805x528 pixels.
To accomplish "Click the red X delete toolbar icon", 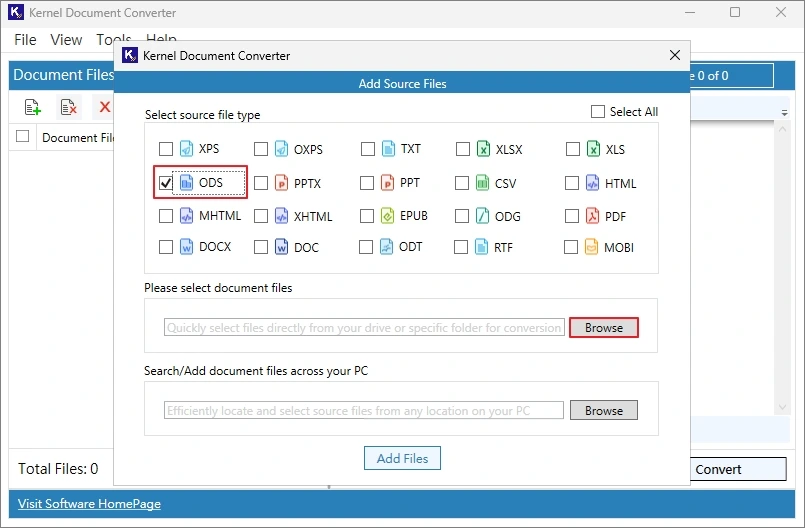I will 105,107.
